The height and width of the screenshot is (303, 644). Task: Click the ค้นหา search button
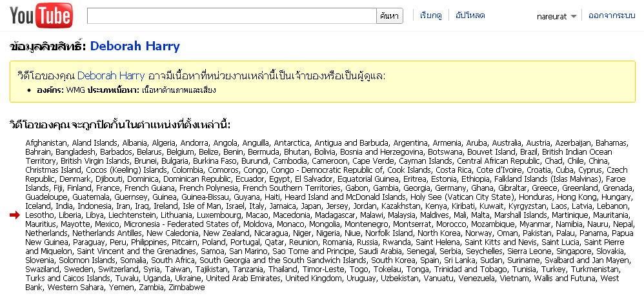390,16
